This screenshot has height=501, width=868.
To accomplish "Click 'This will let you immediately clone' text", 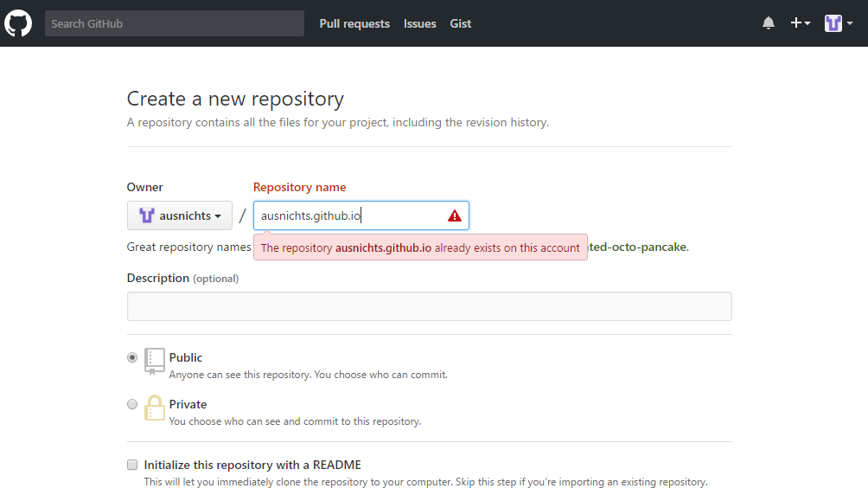I will 425,482.
